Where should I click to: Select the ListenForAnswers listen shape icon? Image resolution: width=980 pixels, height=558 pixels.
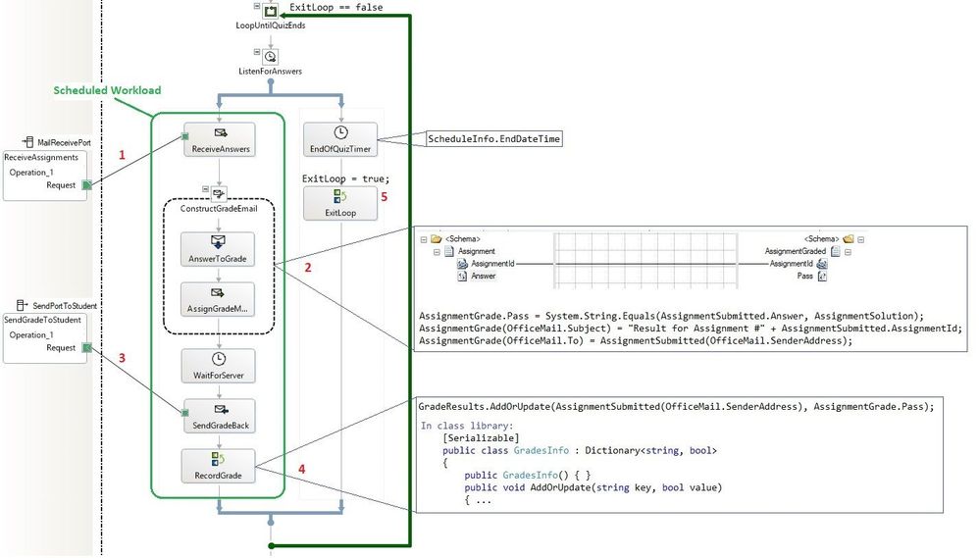(271, 57)
